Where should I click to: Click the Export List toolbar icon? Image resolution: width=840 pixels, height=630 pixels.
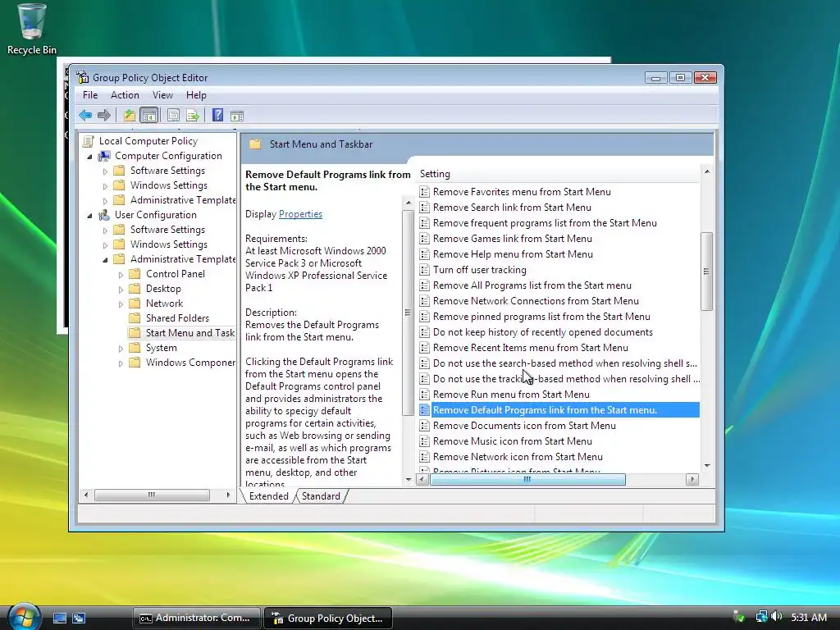point(192,115)
